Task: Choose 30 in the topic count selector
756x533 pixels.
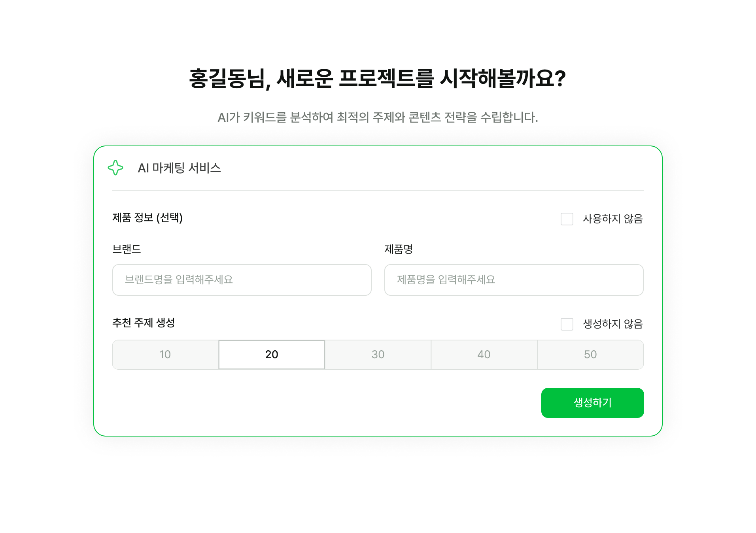Action: tap(378, 355)
